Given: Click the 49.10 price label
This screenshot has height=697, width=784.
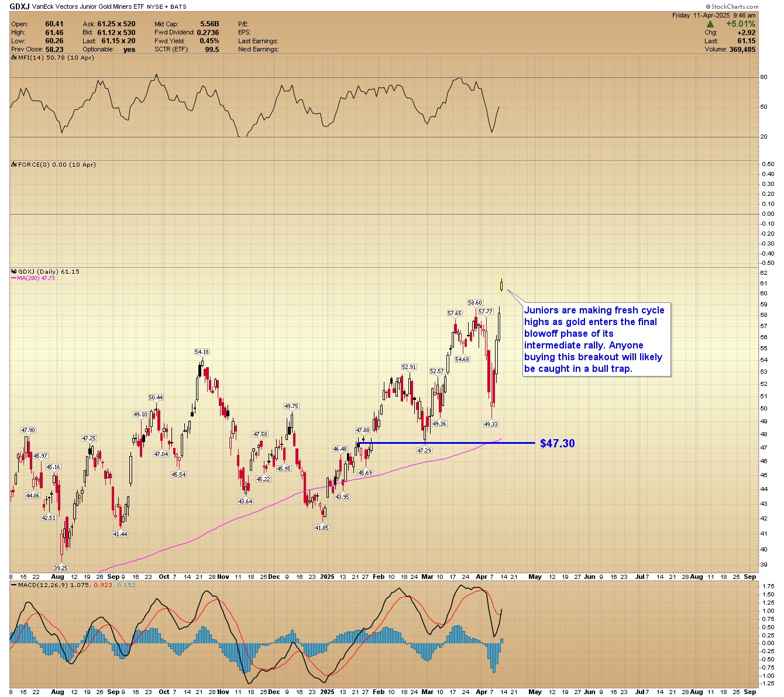Looking at the screenshot, I should tap(140, 415).
